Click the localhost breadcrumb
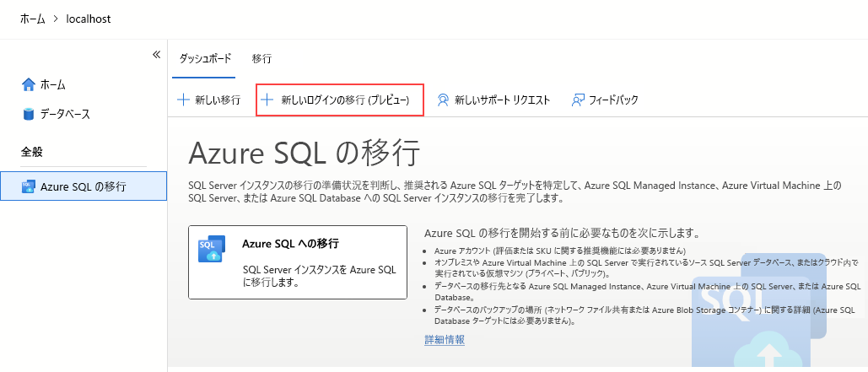 89,19
